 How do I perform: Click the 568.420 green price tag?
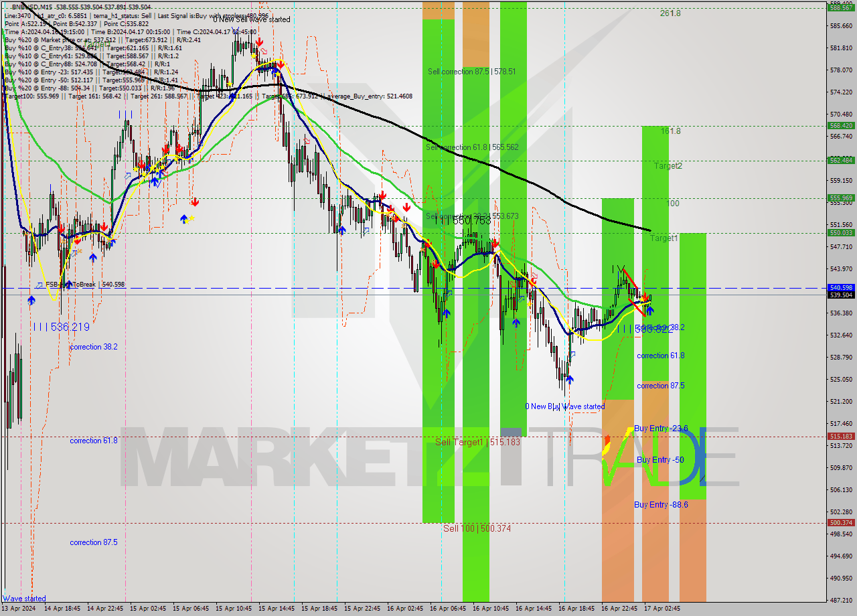[841, 125]
